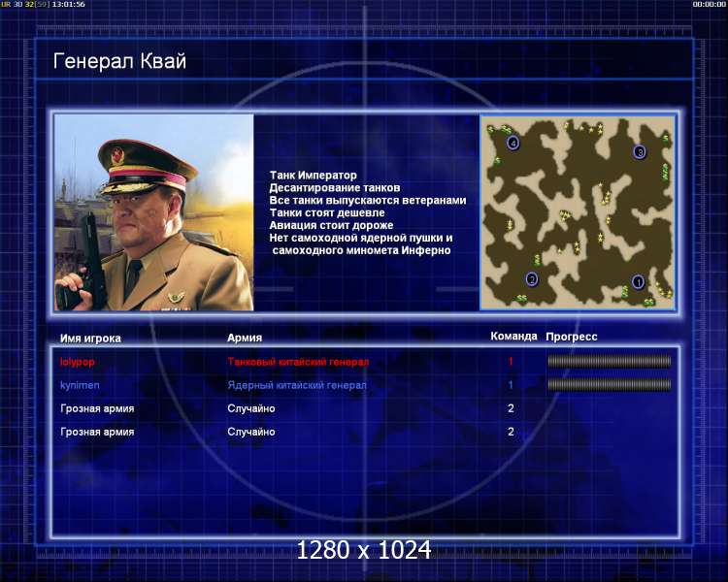Click the 'Танки стоят дешевле' line
Image resolution: width=728 pixels, height=582 pixels.
327,212
